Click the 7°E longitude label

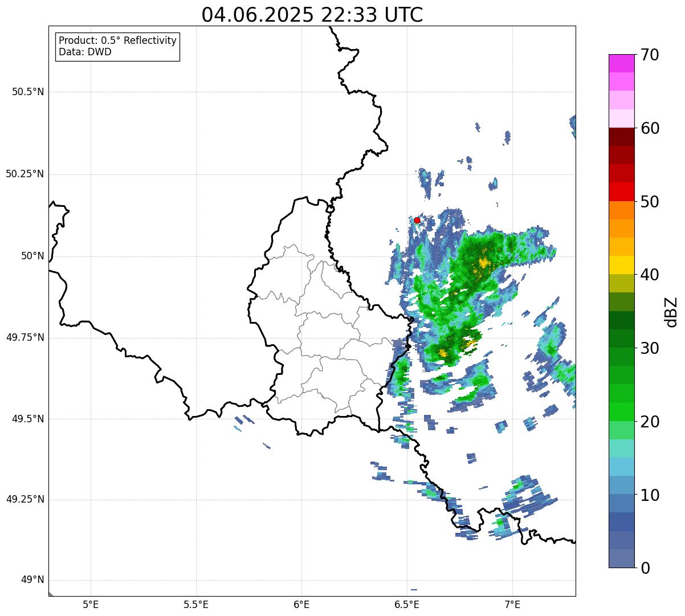512,604
